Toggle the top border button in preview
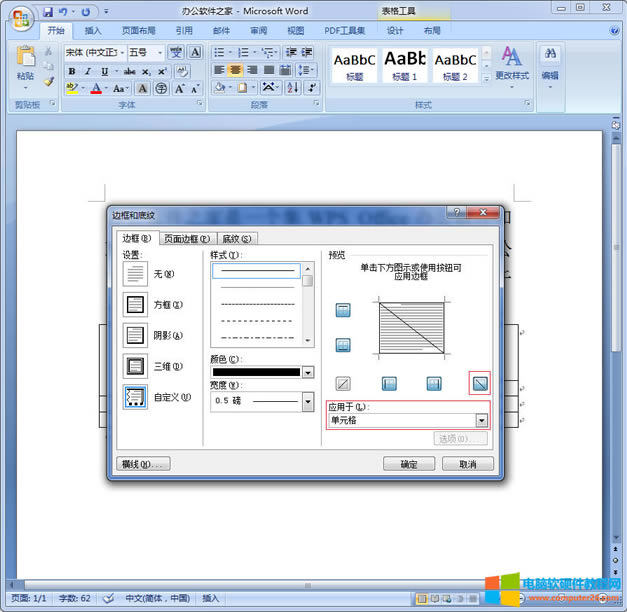Screen dimensions: 627x612 (343, 311)
